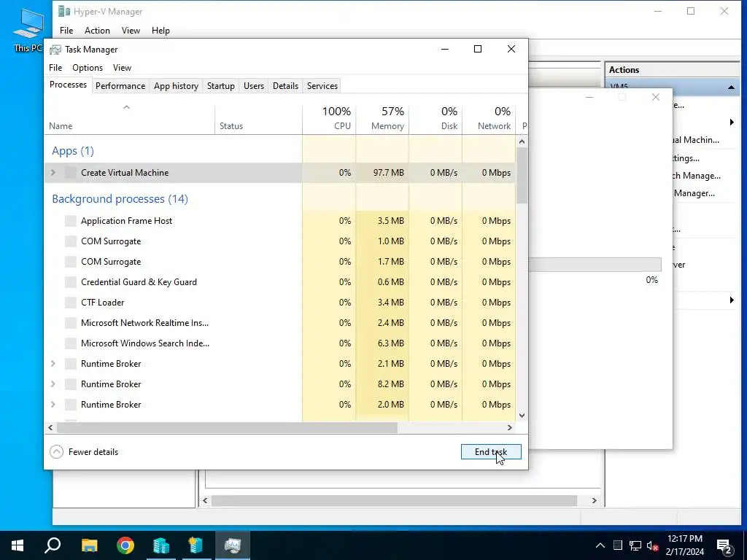The width and height of the screenshot is (747, 560).
Task: Switch to the Performance tab
Action: pyautogui.click(x=120, y=86)
